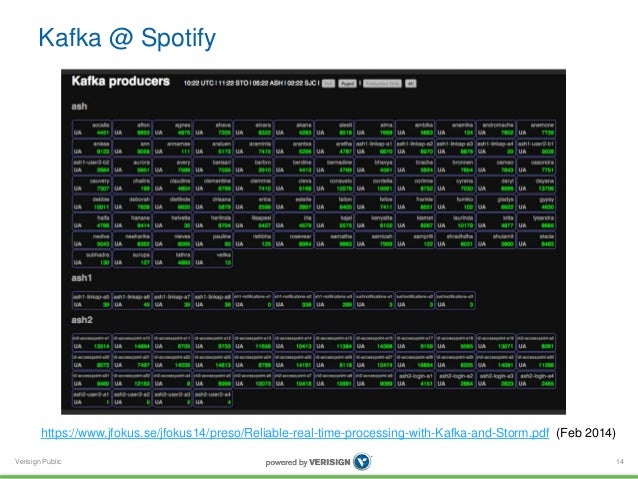The image size is (638, 479).
Task: Click the ash1-linkap-a4 producer tile
Action: pyautogui.click(x=496, y=148)
